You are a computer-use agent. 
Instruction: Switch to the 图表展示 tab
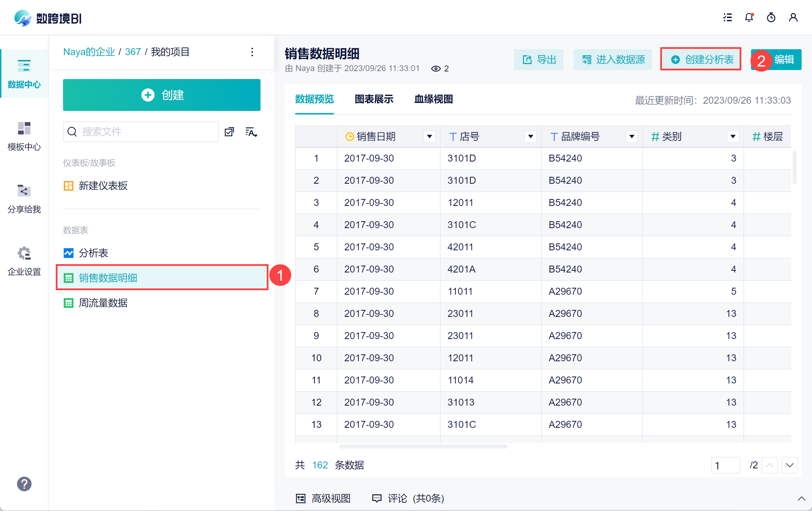(x=374, y=99)
